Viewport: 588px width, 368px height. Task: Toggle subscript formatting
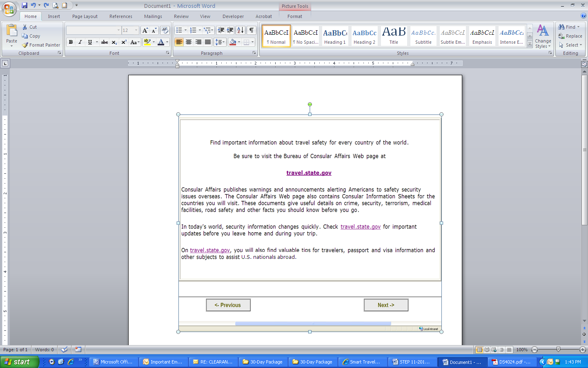114,42
